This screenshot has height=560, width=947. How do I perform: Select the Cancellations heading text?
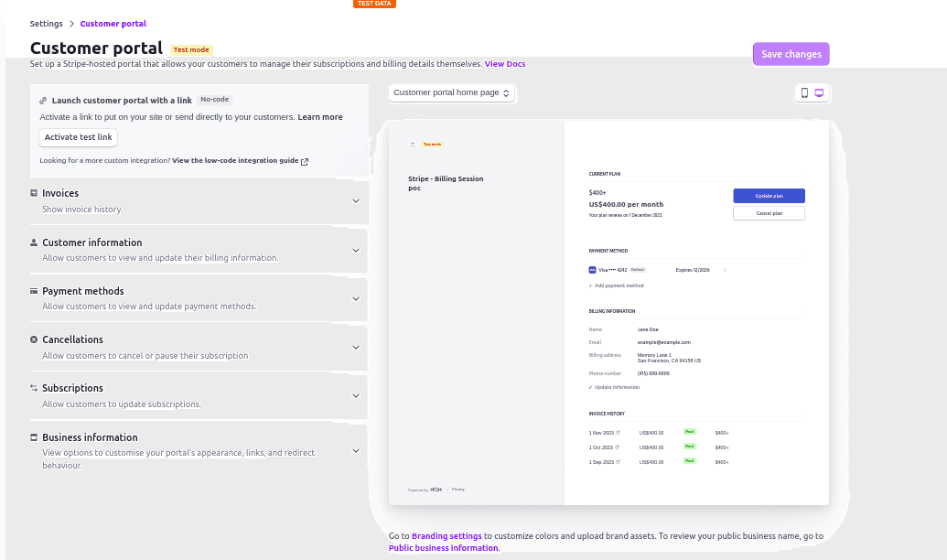[x=72, y=339]
